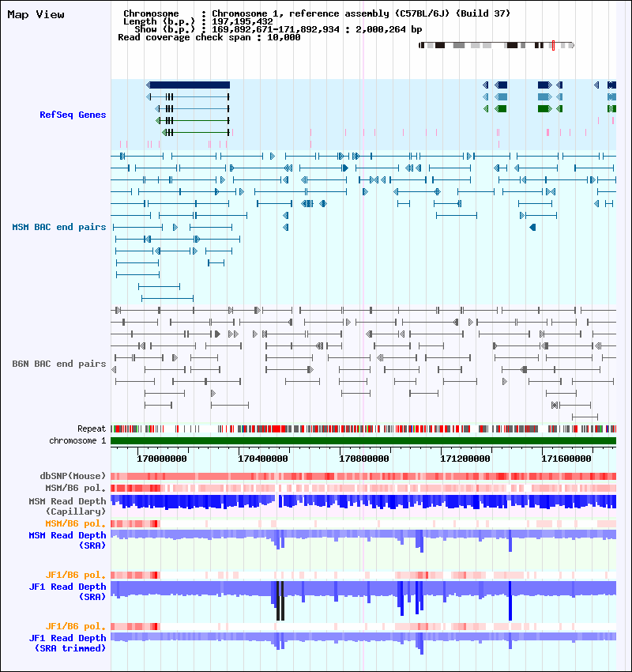
Task: Click the Map View heading
Action: (x=36, y=14)
